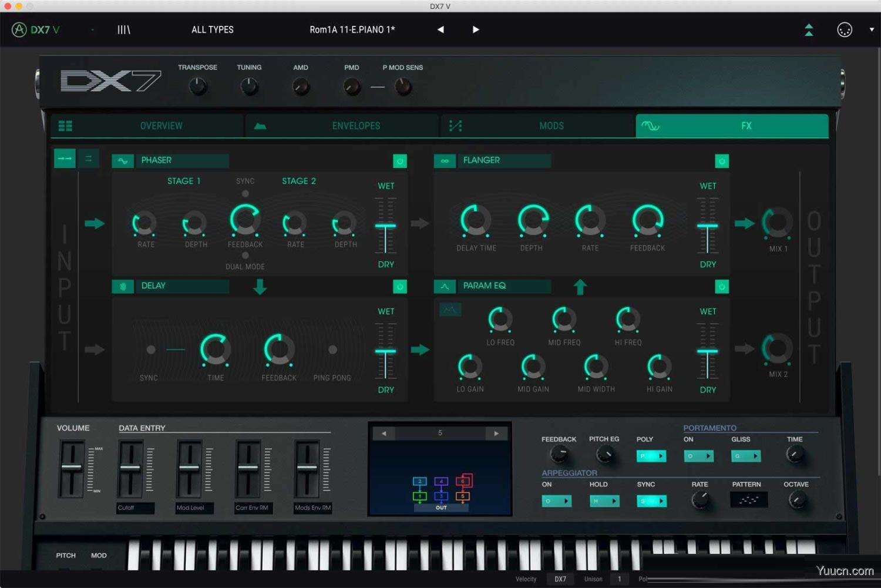Image resolution: width=881 pixels, height=588 pixels.
Task: Switch to the OVERVIEW tab
Action: coord(147,126)
